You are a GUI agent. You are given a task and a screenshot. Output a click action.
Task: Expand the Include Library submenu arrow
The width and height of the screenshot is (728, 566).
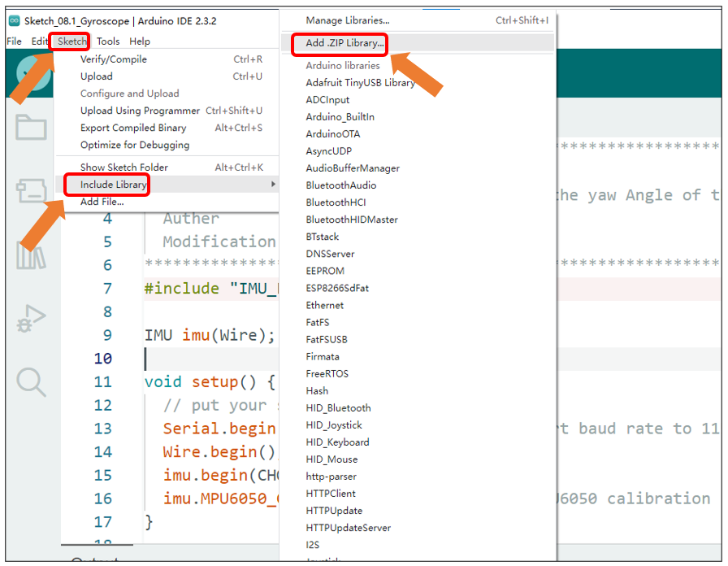point(273,185)
